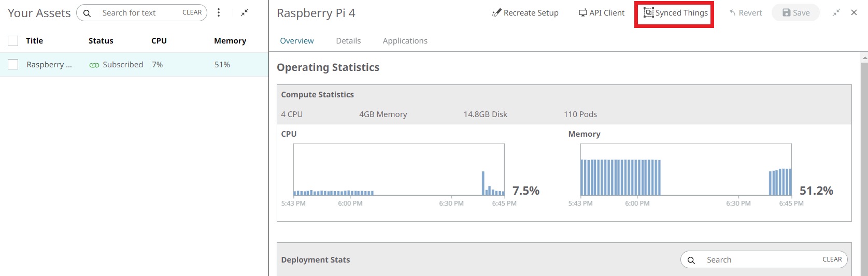Toggle the select-all assets checkbox
868x276 pixels.
tap(13, 41)
